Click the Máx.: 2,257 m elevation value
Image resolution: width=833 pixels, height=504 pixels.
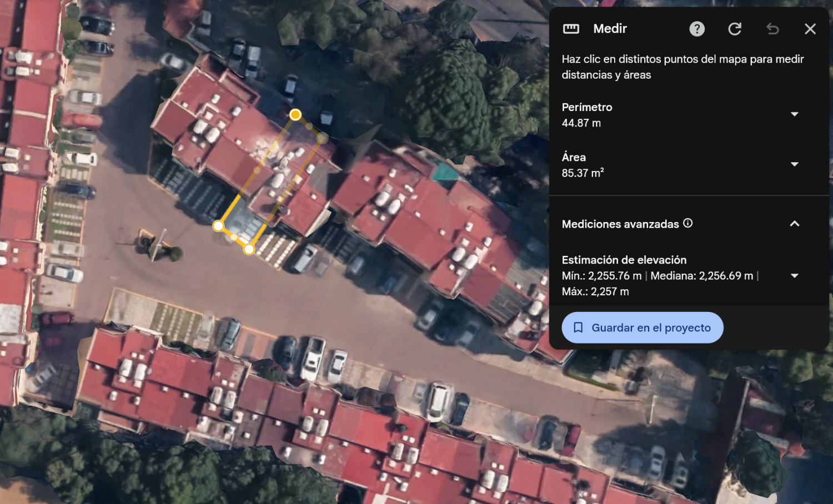pyautogui.click(x=595, y=291)
